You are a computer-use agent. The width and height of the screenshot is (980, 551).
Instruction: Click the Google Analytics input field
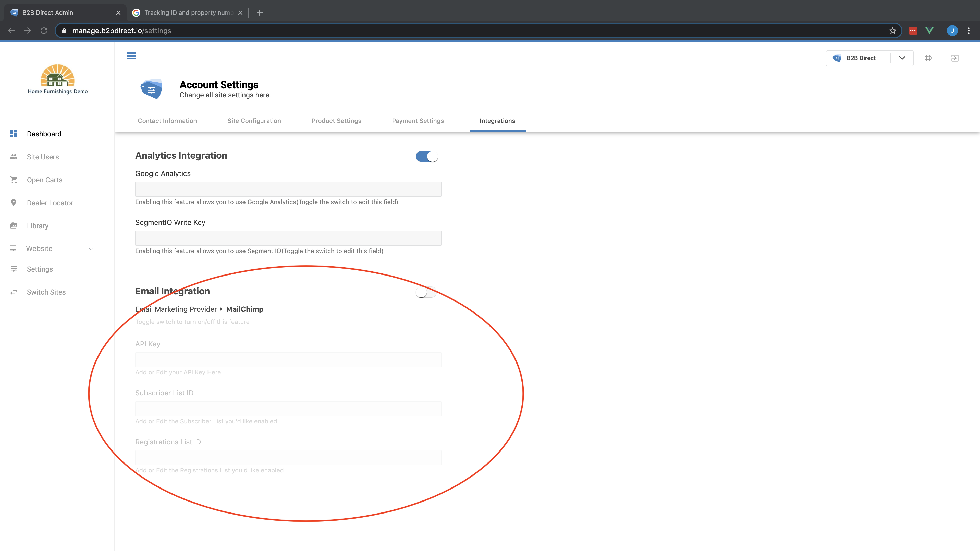tap(288, 189)
